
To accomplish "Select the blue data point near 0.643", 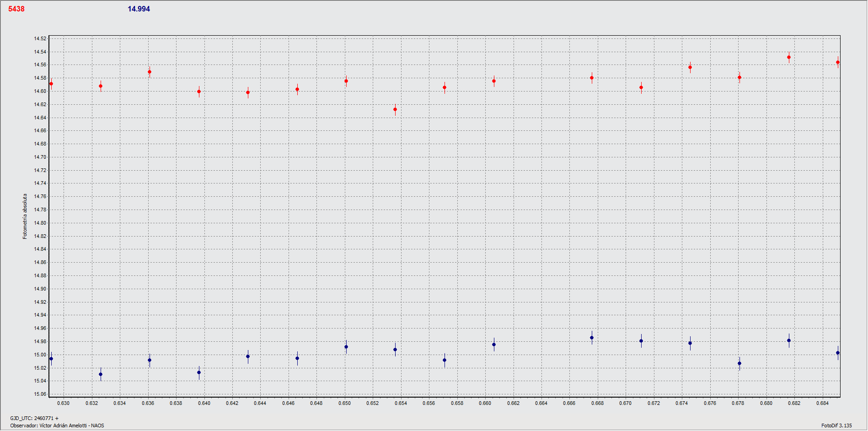I will point(248,356).
